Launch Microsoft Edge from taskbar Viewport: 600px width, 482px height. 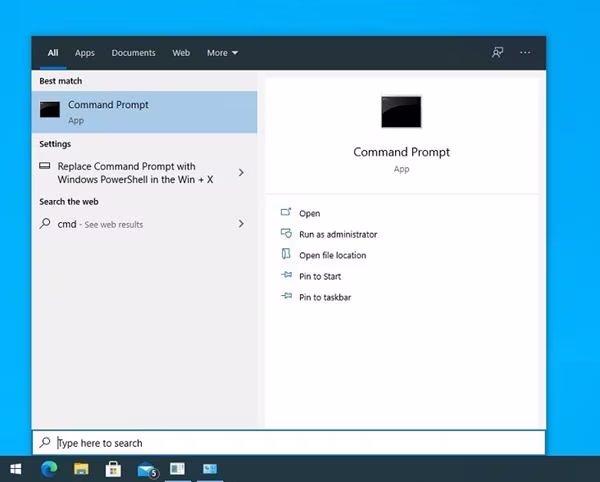[x=49, y=469]
